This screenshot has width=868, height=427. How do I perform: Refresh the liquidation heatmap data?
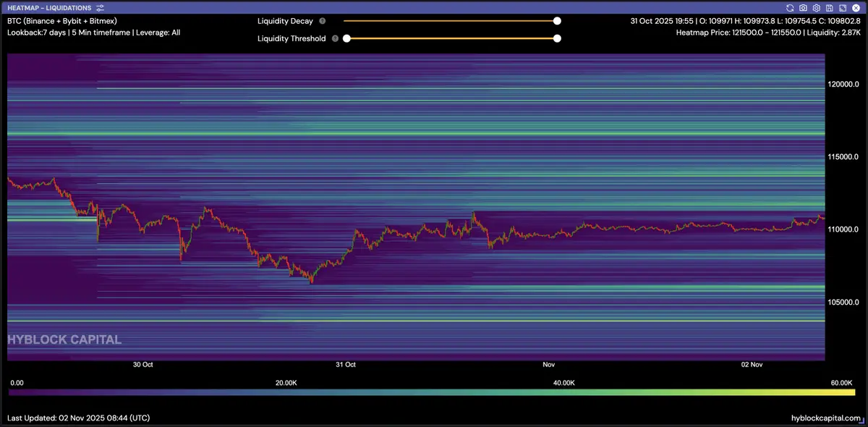791,7
